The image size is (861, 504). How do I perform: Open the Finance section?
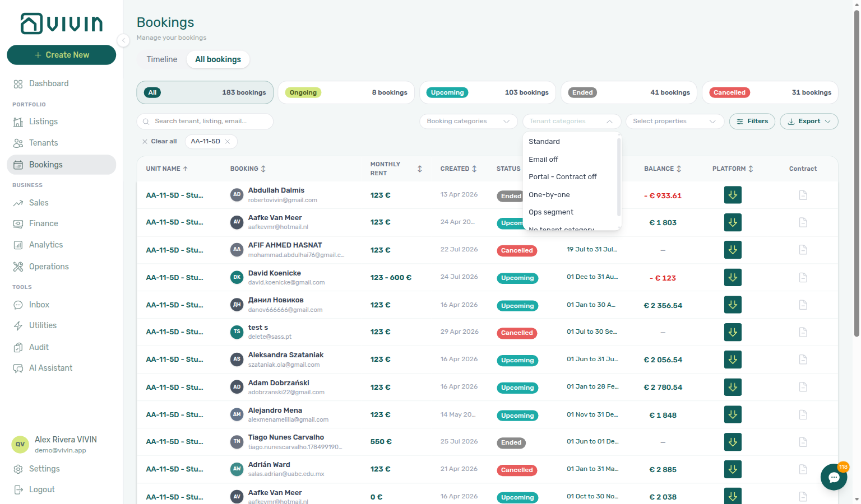[x=43, y=223]
